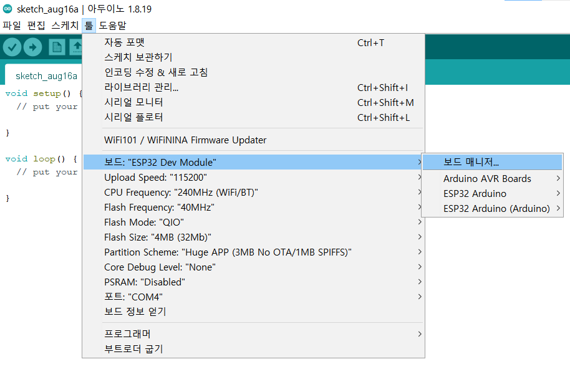
Task: Expand Flash Frequency "40MHz" submenu
Action: coord(254,207)
